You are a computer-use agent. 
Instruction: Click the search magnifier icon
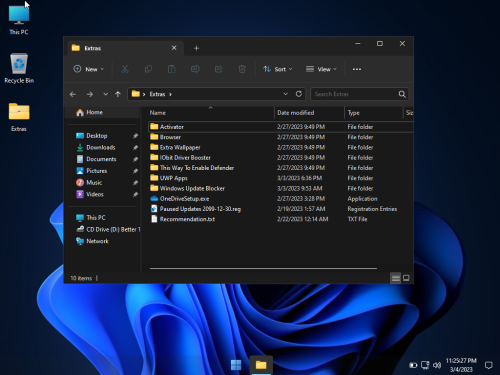point(402,94)
